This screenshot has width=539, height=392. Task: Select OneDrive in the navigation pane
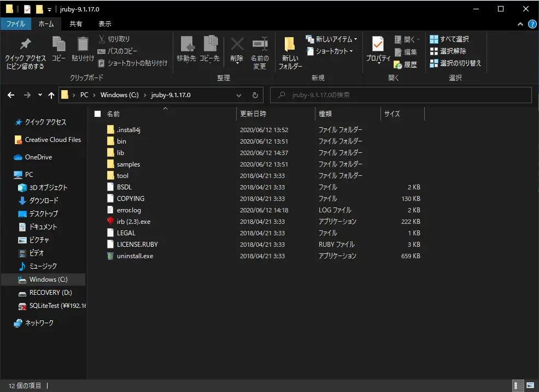(33, 157)
